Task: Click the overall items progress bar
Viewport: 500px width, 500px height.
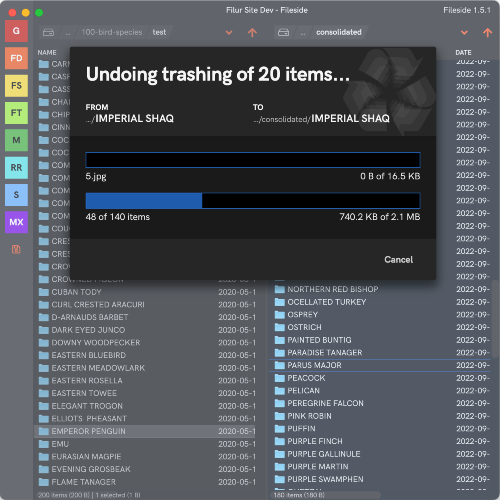Action: [x=253, y=201]
